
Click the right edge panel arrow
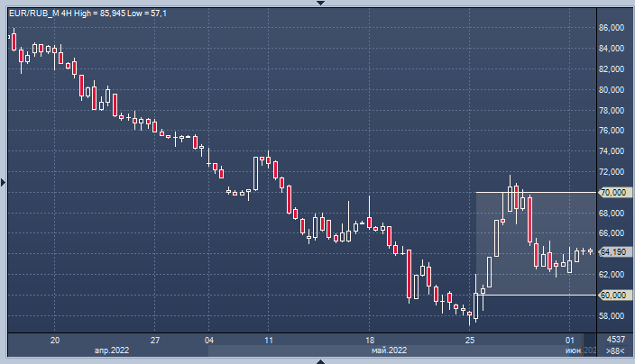[630, 182]
